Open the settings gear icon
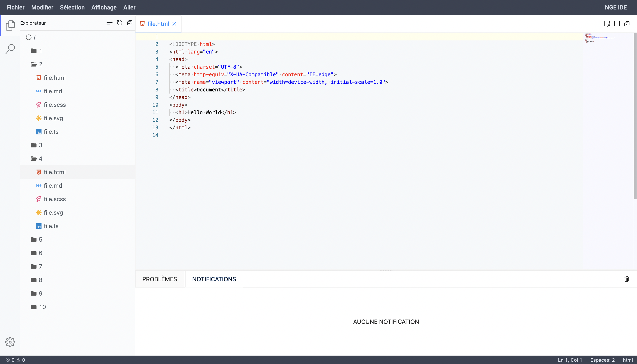The height and width of the screenshot is (364, 637). coord(10,342)
